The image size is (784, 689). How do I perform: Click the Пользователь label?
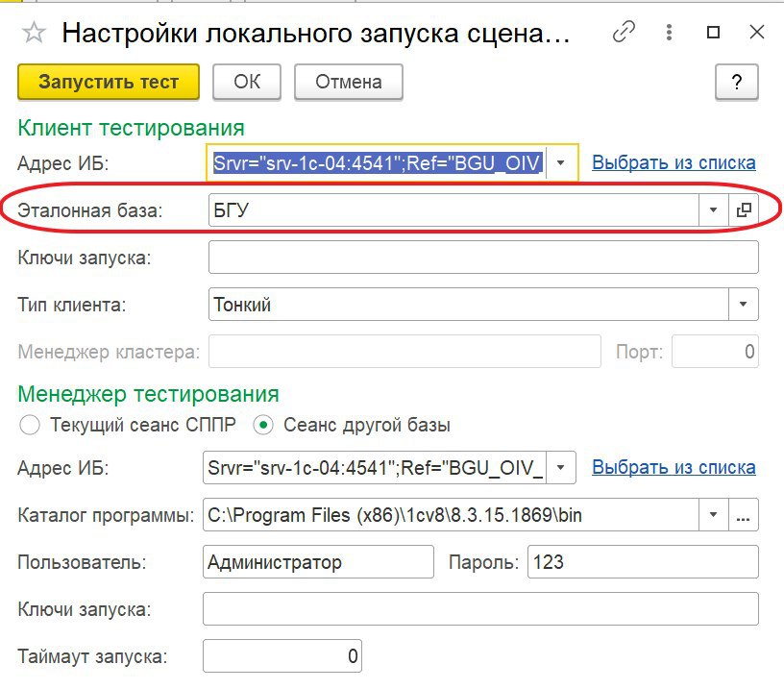tap(82, 562)
